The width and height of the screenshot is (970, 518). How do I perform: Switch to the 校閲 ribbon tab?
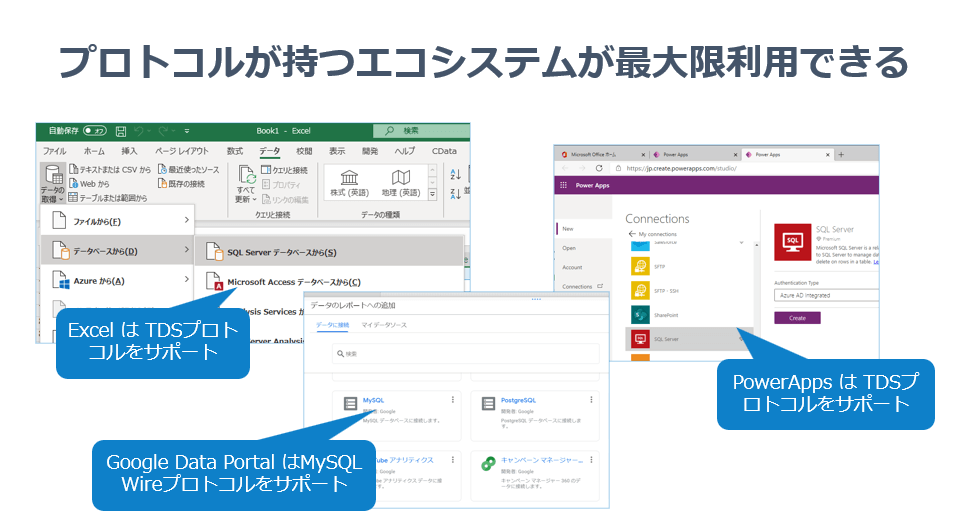click(x=304, y=151)
